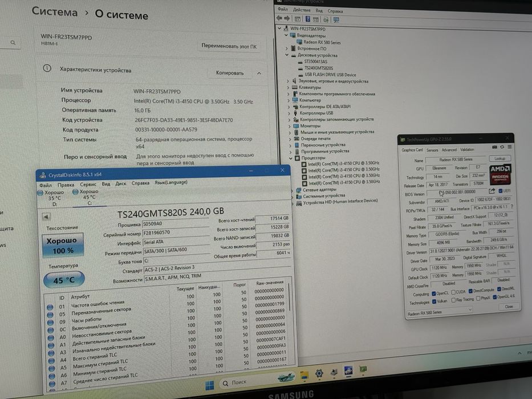
Task: Expand the Мониторы node in Device Manager
Action: click(x=289, y=126)
